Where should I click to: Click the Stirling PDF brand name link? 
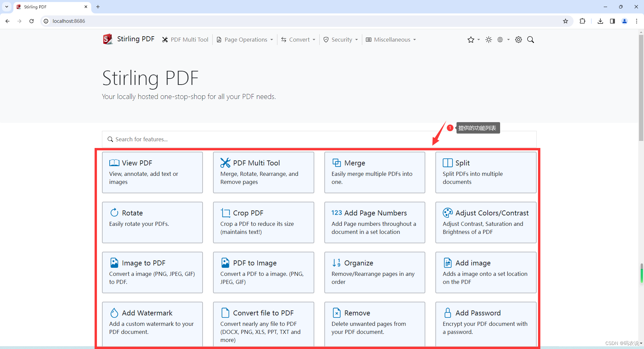click(136, 39)
